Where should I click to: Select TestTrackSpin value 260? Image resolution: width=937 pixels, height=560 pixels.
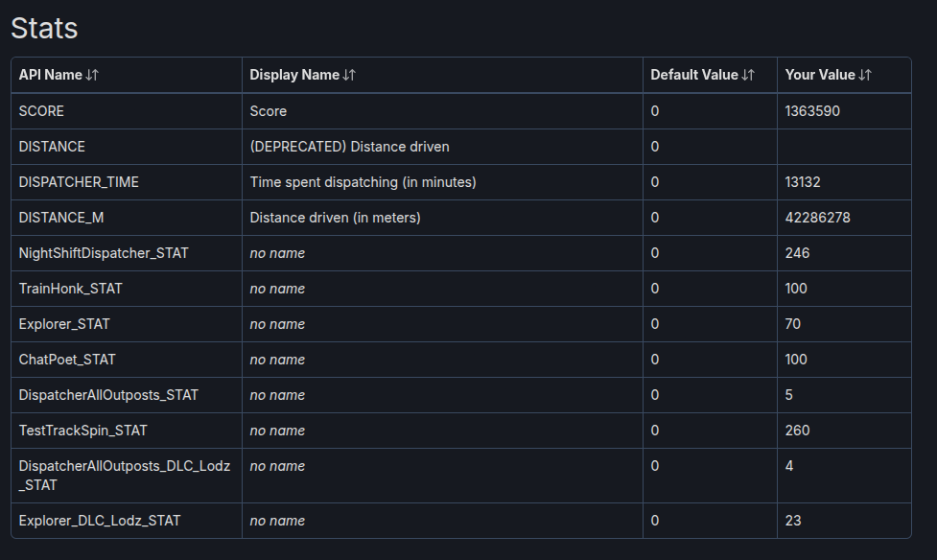click(x=797, y=431)
